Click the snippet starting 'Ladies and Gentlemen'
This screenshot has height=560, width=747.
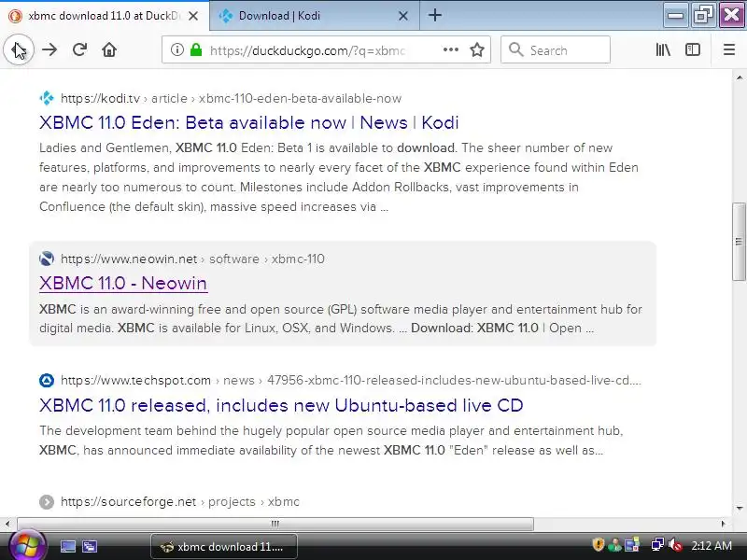339,177
